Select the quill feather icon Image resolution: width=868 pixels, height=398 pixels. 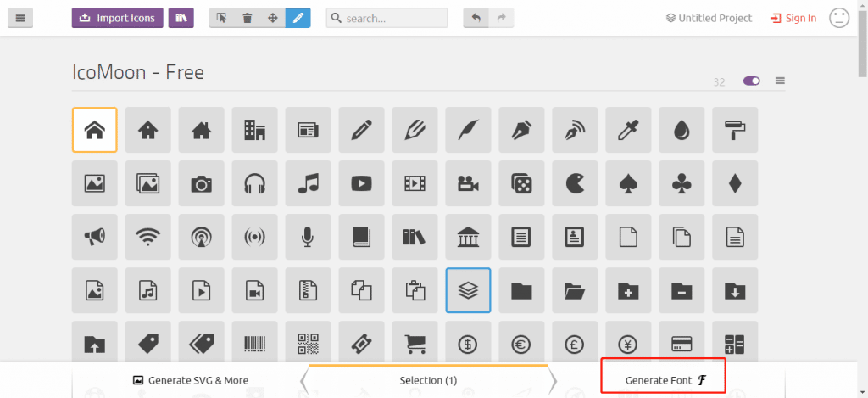468,130
